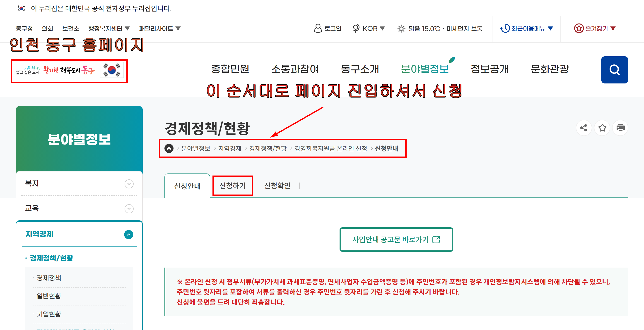Click the 최근이용메뉴 clock icon
644x330 pixels.
[x=505, y=28]
